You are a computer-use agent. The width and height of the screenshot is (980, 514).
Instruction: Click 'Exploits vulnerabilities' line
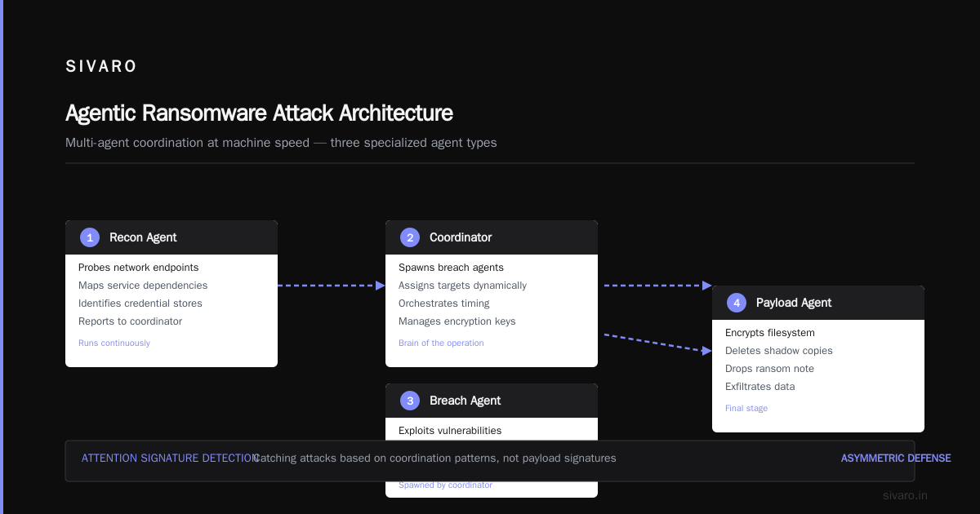[x=450, y=431]
